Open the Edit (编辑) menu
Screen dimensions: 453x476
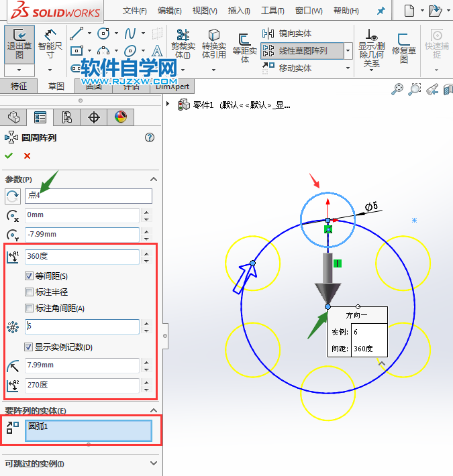coord(170,11)
